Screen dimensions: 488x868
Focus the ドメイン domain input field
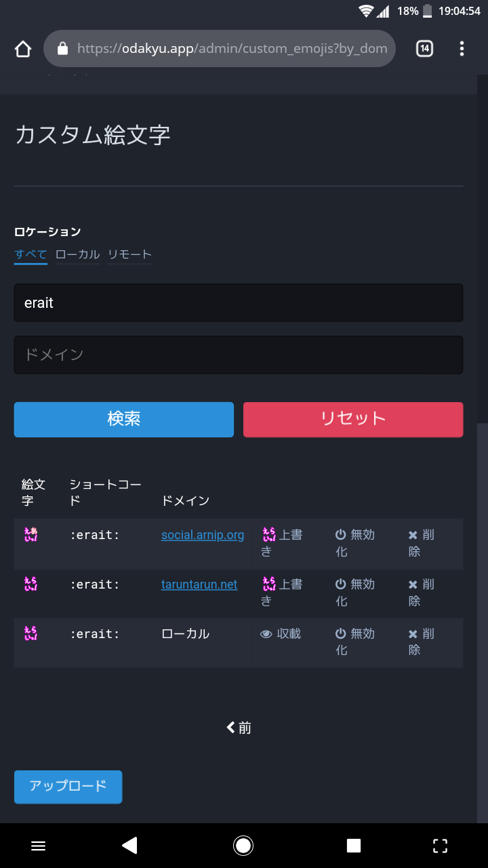coord(239,355)
